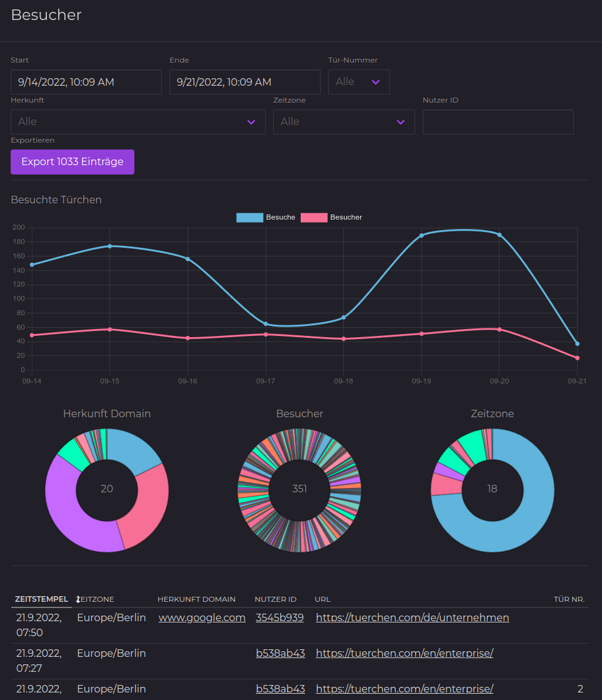This screenshot has height=700, width=602.
Task: Click the purple chevron in the Herkunft field
Action: coord(251,122)
